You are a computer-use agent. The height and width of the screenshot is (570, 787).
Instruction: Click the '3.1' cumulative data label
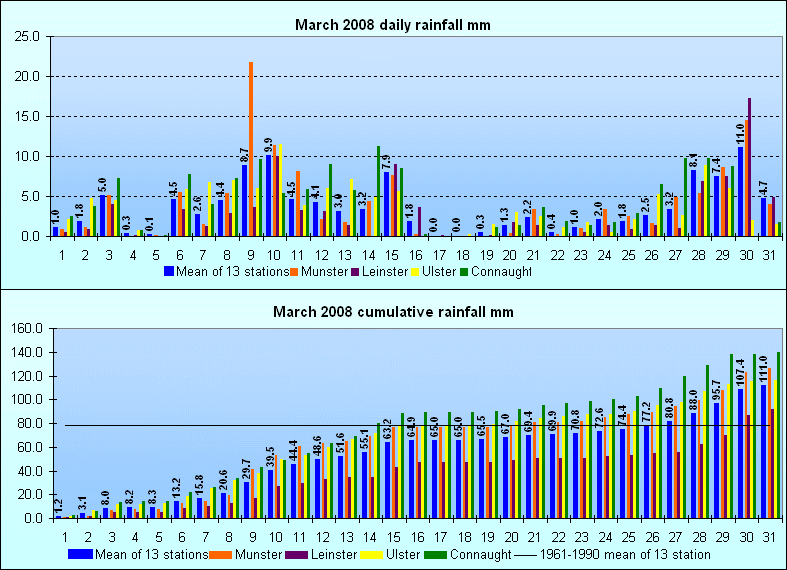82,503
